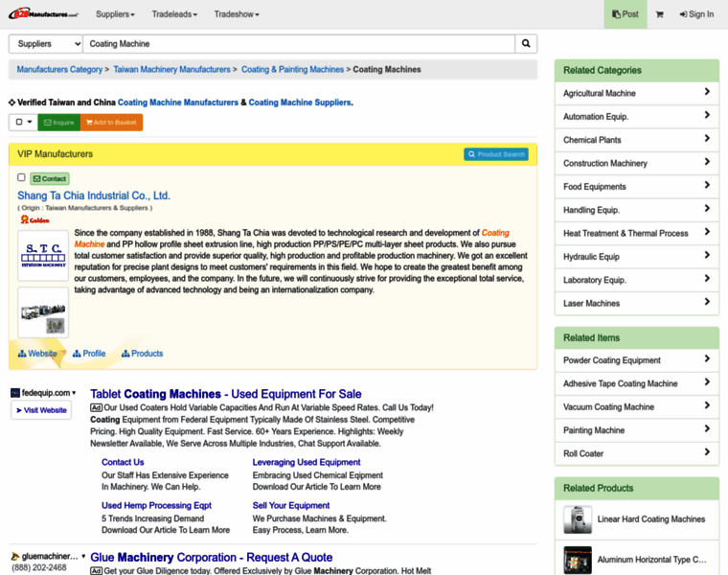This screenshot has height=575, width=728.
Task: Open Leveraging Used Equipment ad sitelink
Action: coord(307,462)
